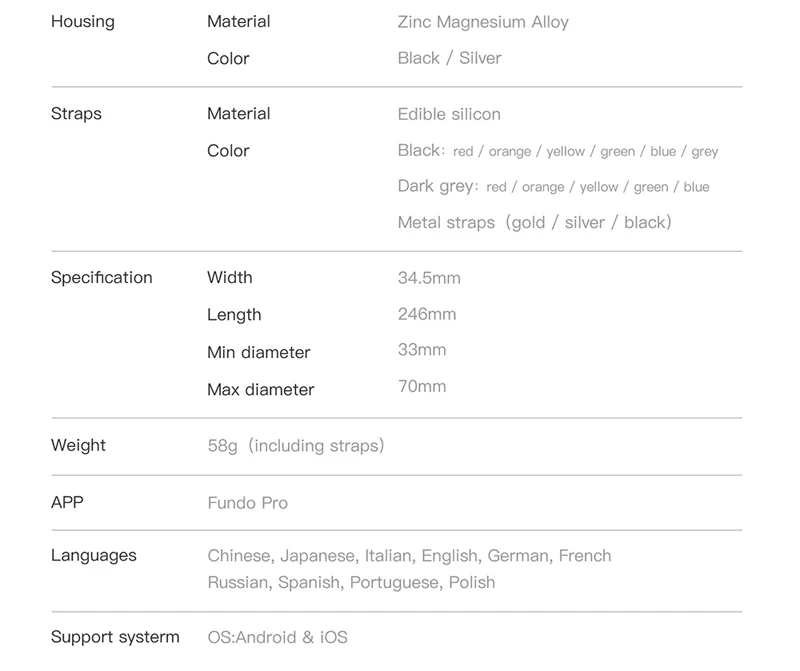Screen dimensions: 800x671
Task: Select the 70mm max diameter value
Action: point(422,387)
